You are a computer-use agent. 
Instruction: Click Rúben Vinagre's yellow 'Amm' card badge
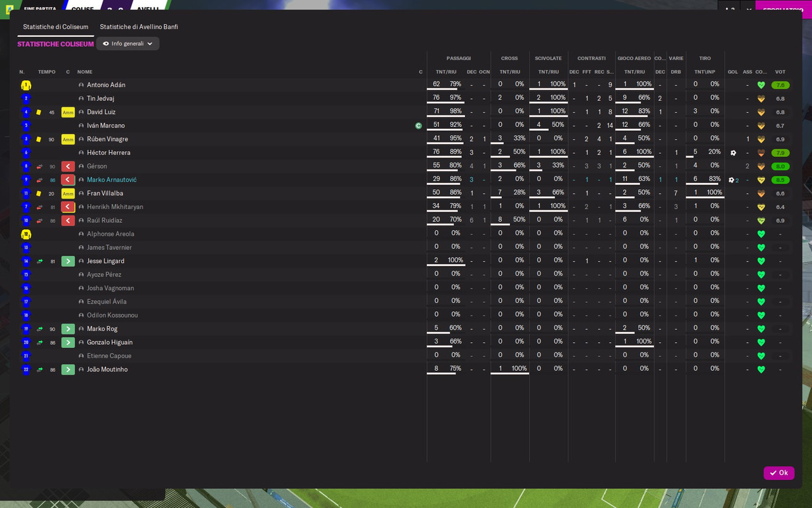(x=68, y=139)
